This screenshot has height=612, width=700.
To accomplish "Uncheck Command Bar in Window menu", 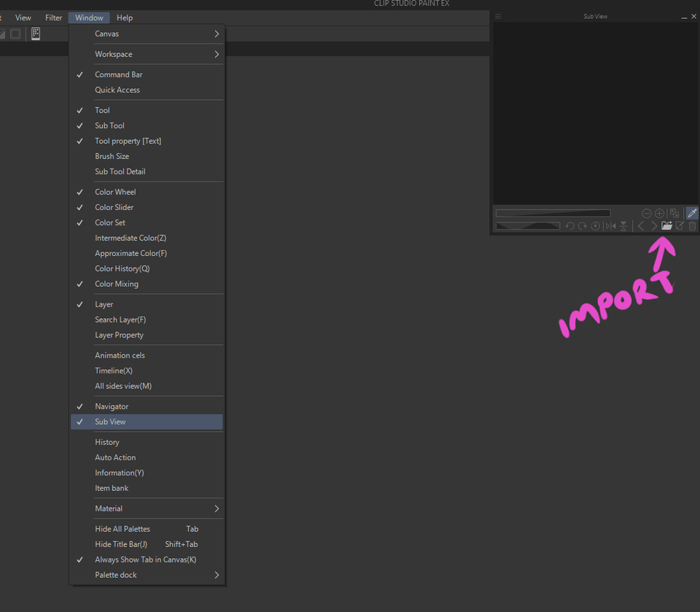I will (x=118, y=74).
